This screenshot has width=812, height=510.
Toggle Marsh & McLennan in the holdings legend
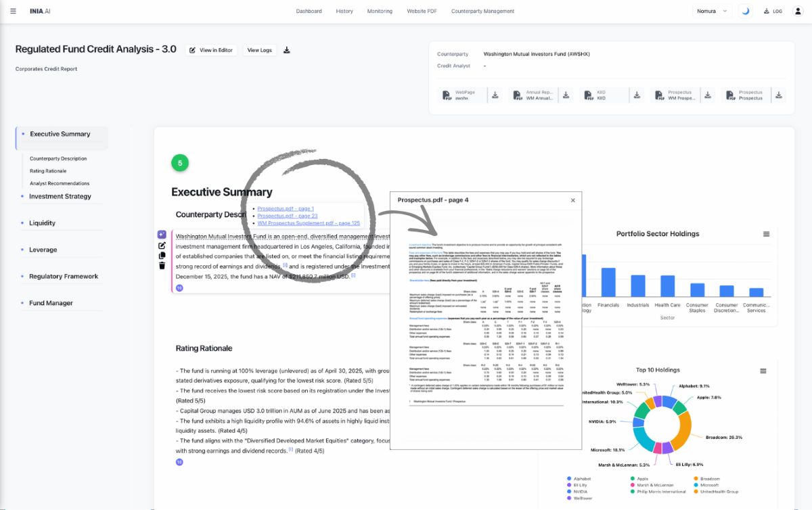pyautogui.click(x=652, y=485)
